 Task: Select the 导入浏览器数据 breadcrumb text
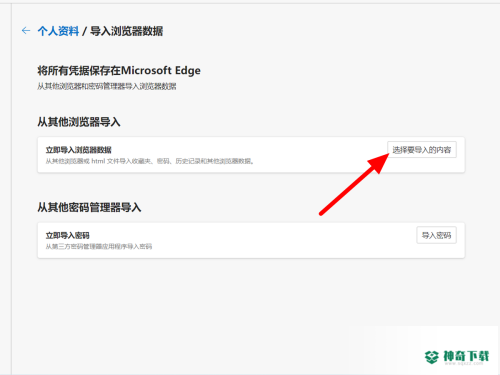tap(126, 31)
